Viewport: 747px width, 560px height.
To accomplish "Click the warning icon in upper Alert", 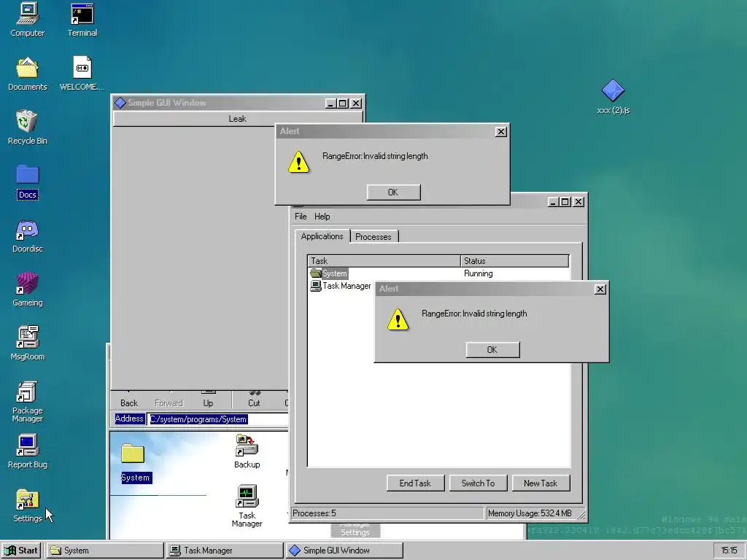I will [x=298, y=162].
